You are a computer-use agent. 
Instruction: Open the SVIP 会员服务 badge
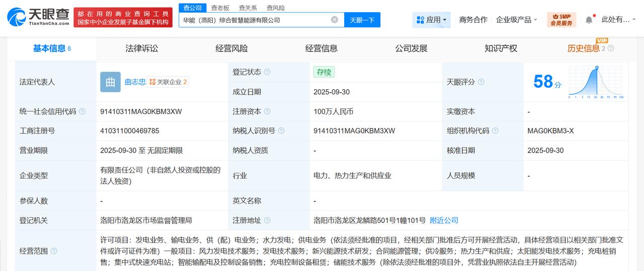561,20
